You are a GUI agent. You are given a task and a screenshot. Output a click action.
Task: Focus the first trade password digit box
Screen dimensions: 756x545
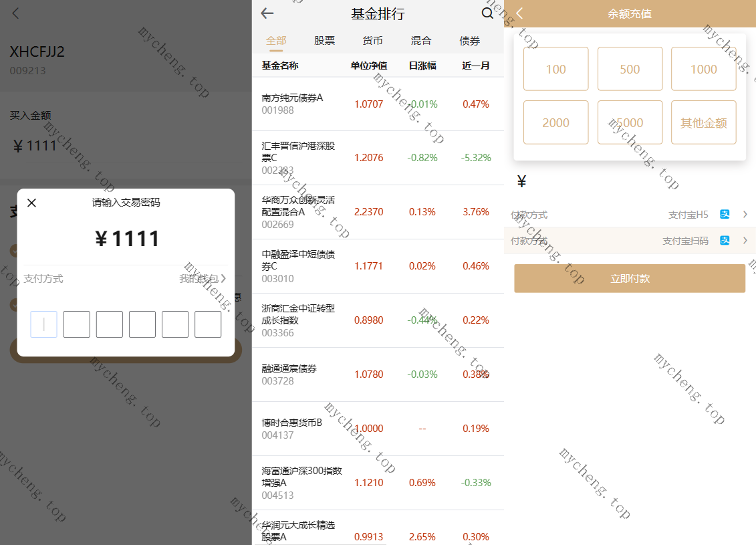point(44,324)
